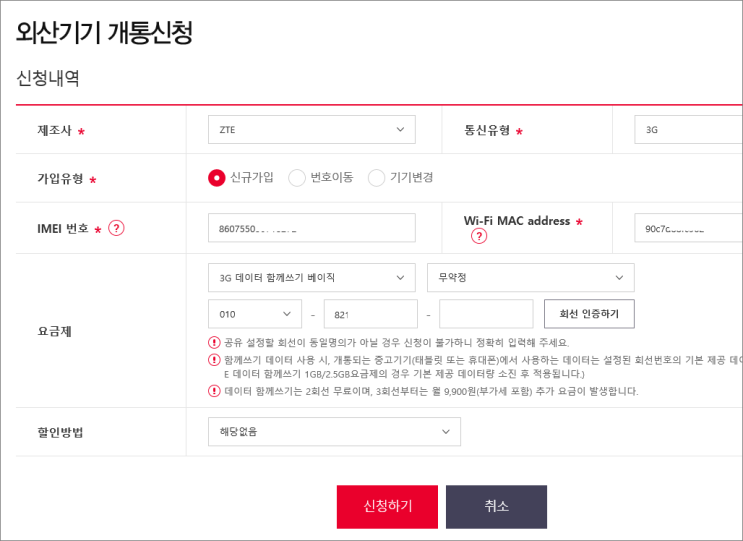Open the 010 phone prefix dropdown
Screen dimensions: 743x541
255,314
